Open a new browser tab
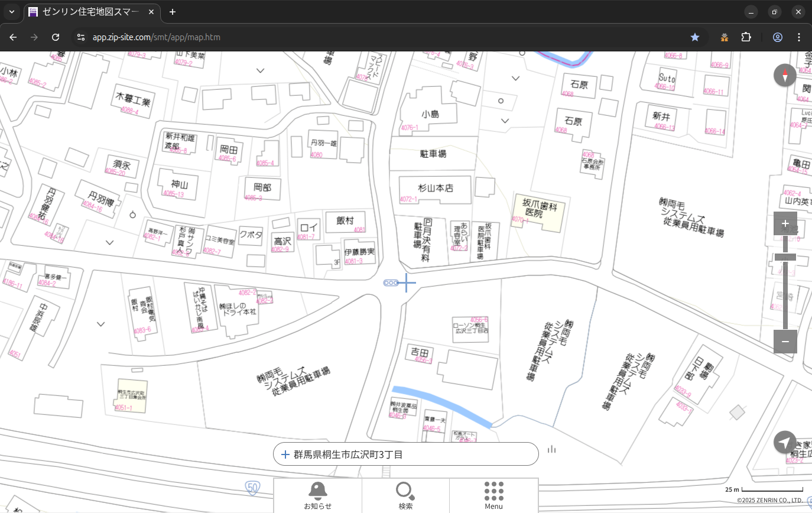 click(x=173, y=12)
